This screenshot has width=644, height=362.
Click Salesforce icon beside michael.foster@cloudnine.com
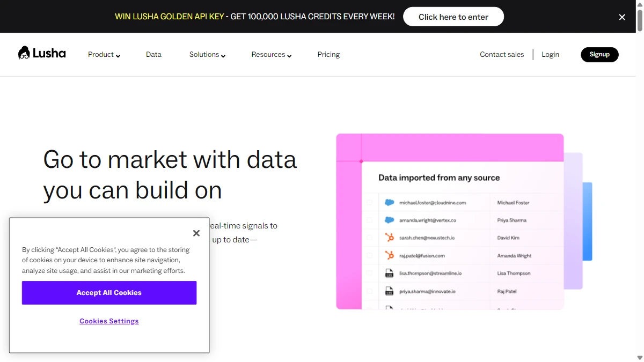point(390,203)
